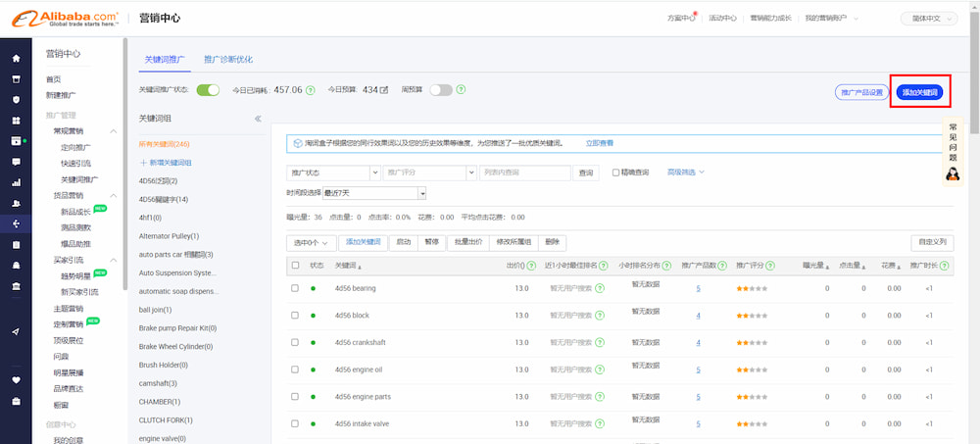Image resolution: width=980 pixels, height=444 pixels.
Task: Open the 最近7天 time range dropdown
Action: tap(373, 193)
